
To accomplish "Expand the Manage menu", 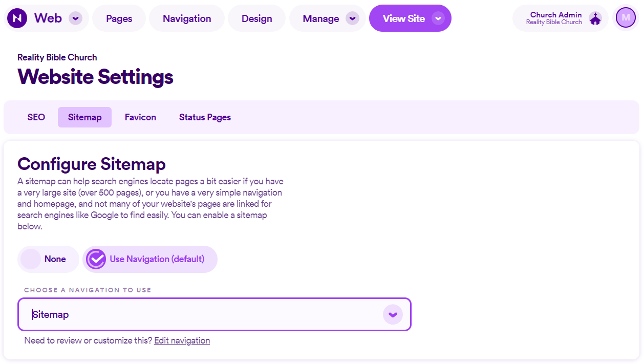I will tap(328, 18).
